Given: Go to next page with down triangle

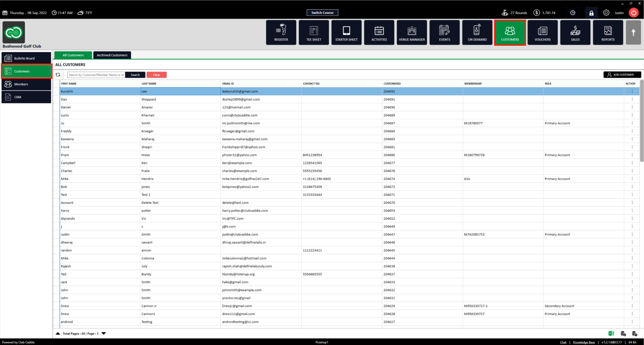Looking at the screenshot, I should tap(104, 334).
